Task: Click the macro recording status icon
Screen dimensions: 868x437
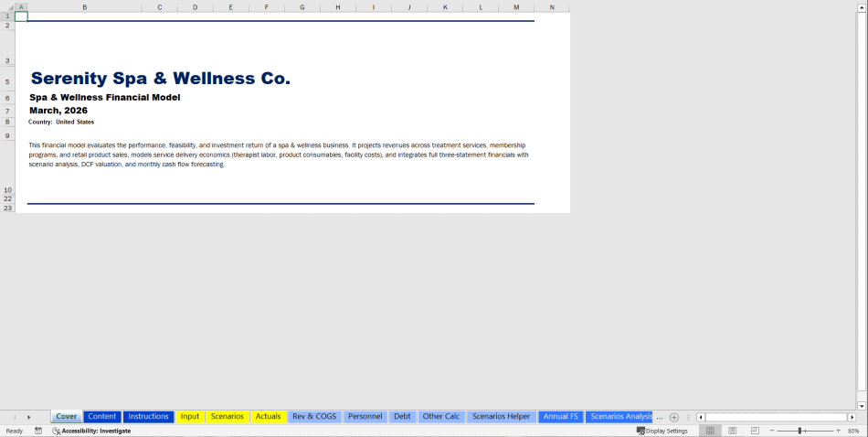Action: 38,431
